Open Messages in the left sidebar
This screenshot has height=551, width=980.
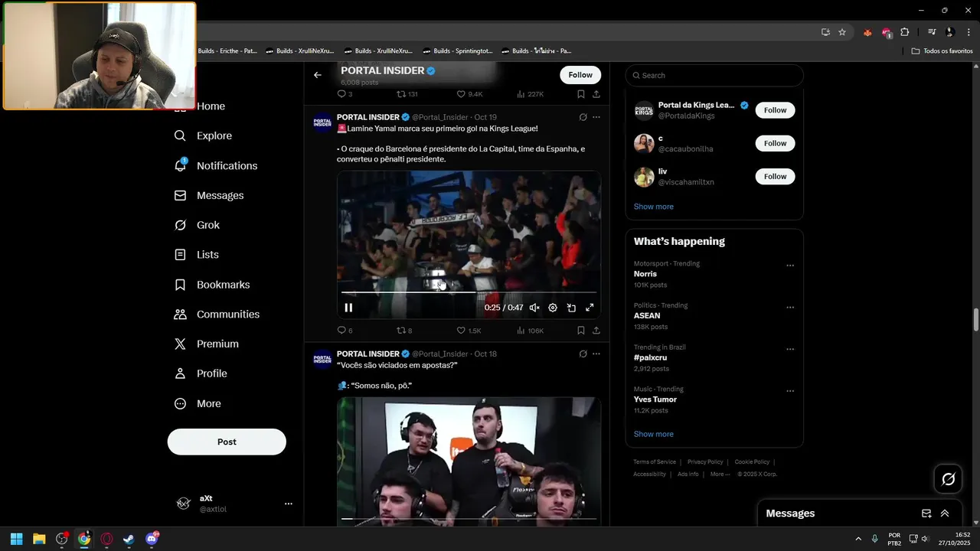[209, 195]
